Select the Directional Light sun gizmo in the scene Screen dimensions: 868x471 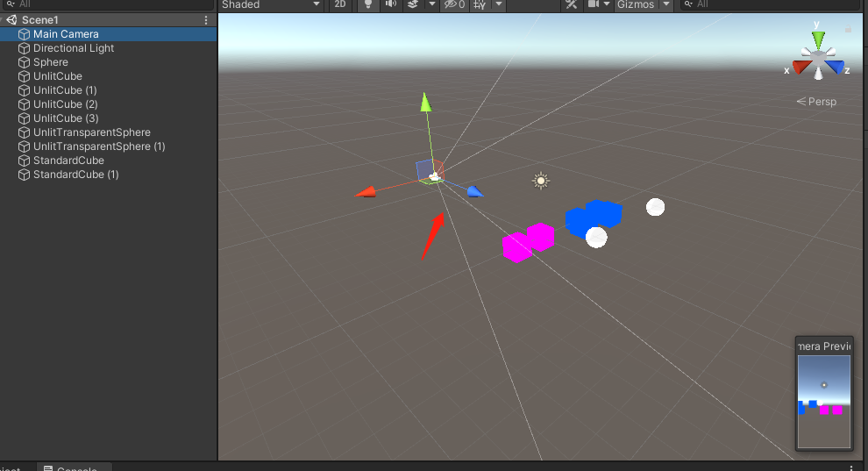pos(541,181)
